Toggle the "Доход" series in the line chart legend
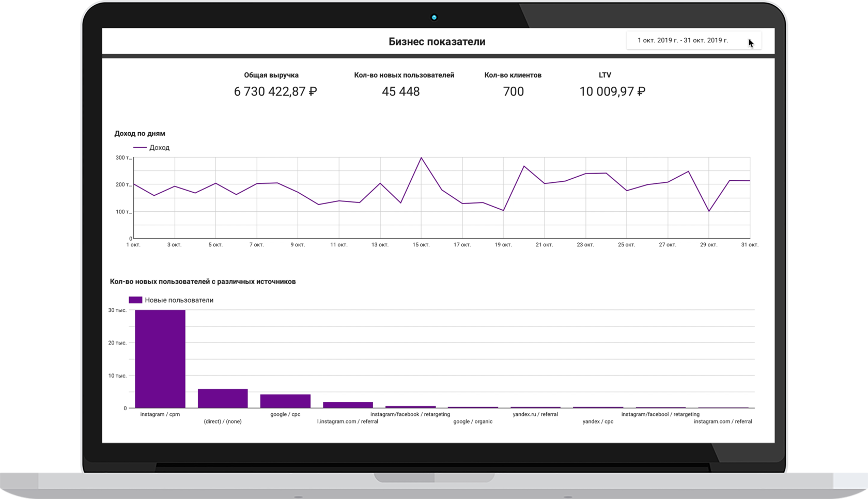The height and width of the screenshot is (499, 868). click(x=151, y=148)
